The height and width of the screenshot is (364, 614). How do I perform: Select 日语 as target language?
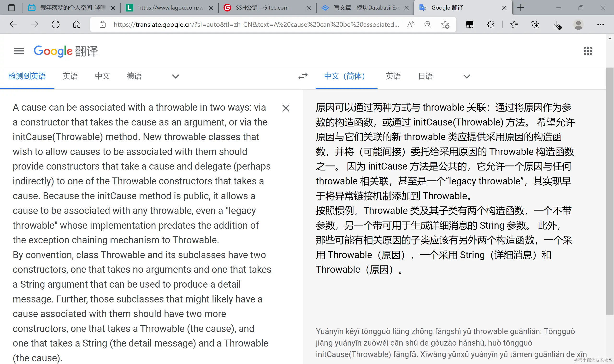click(425, 76)
